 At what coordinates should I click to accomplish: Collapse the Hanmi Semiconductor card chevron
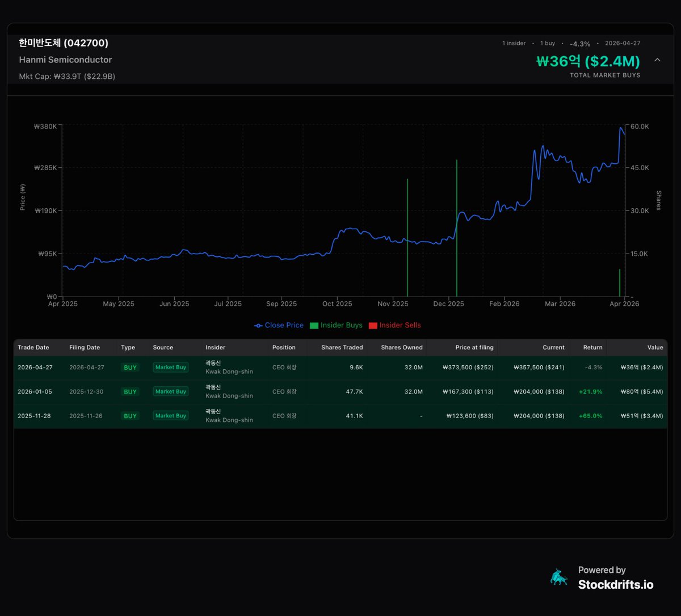[x=657, y=60]
